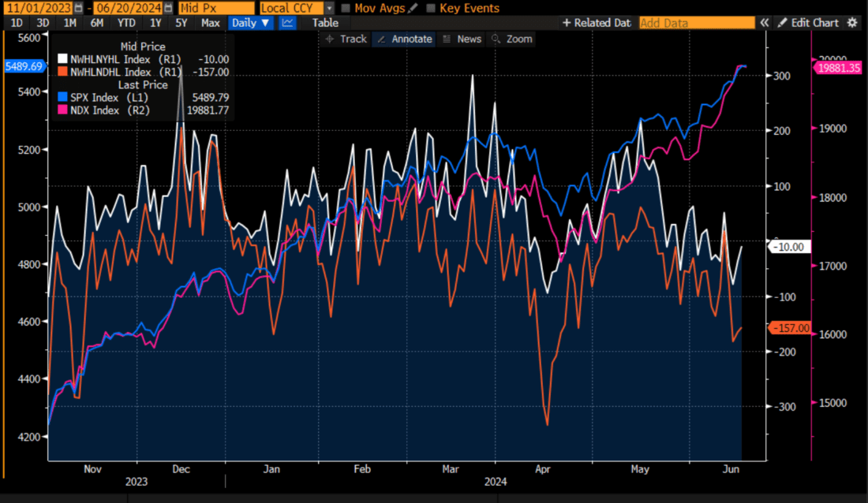Click inside the Add Data field

point(697,23)
